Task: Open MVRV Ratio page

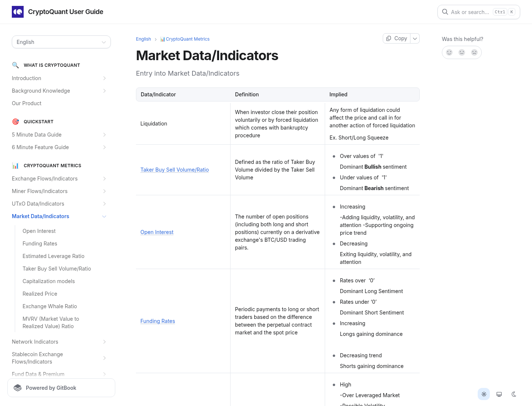Action: point(51,323)
